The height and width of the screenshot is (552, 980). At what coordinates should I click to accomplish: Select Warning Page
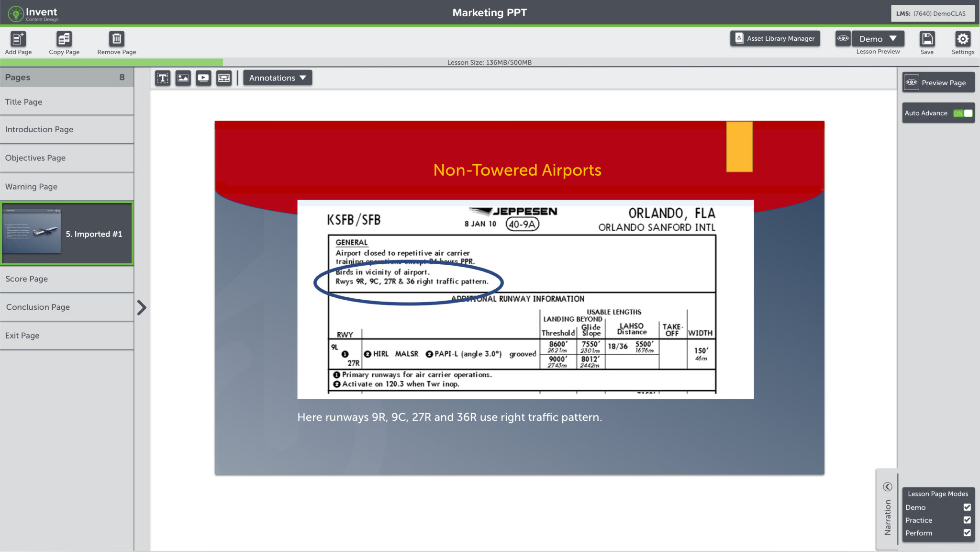pyautogui.click(x=67, y=186)
